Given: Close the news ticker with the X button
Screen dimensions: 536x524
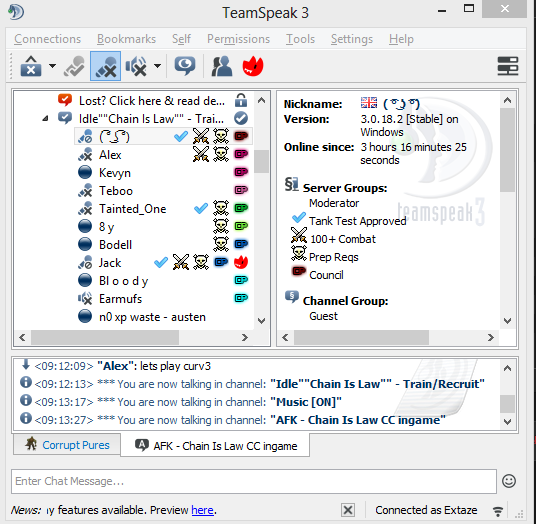Looking at the screenshot, I should [x=348, y=510].
